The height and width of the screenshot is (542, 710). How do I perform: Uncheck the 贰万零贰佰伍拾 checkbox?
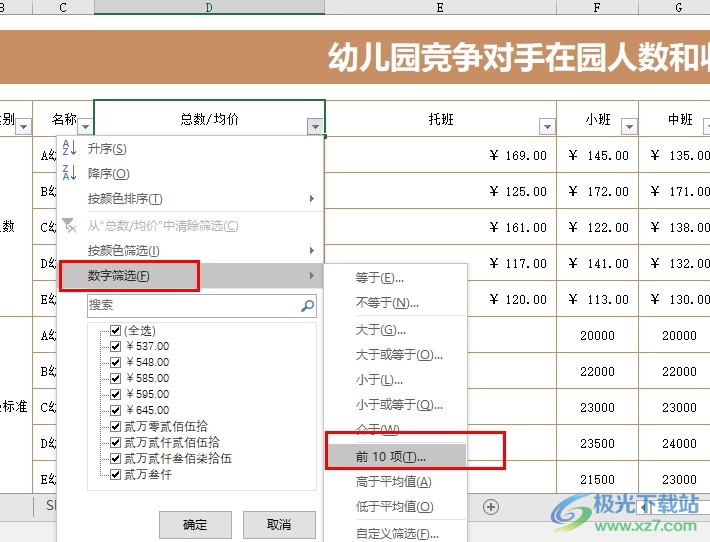click(x=115, y=426)
